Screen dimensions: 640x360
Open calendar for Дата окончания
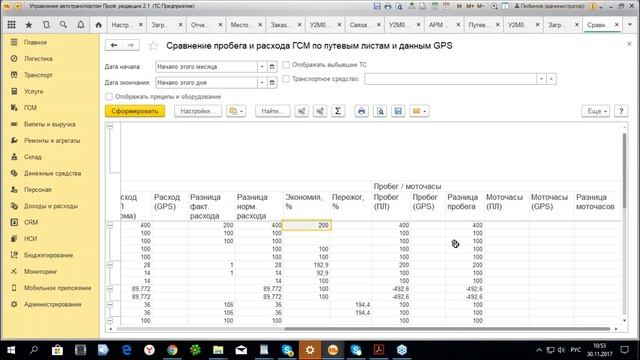pyautogui.click(x=272, y=82)
